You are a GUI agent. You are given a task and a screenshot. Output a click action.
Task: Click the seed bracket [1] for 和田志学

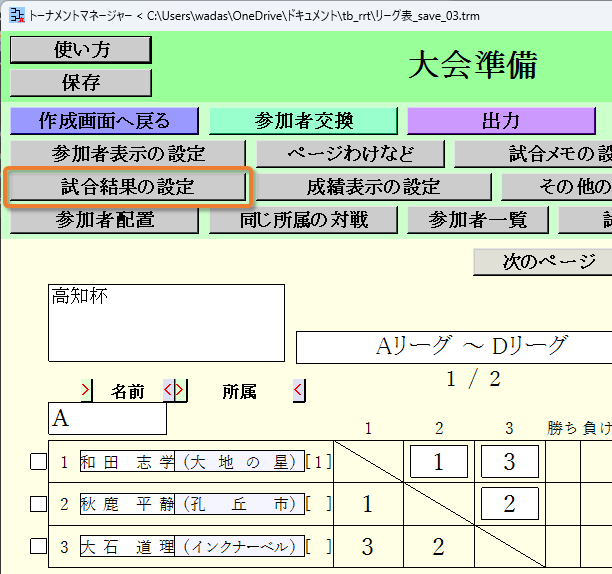[318, 462]
